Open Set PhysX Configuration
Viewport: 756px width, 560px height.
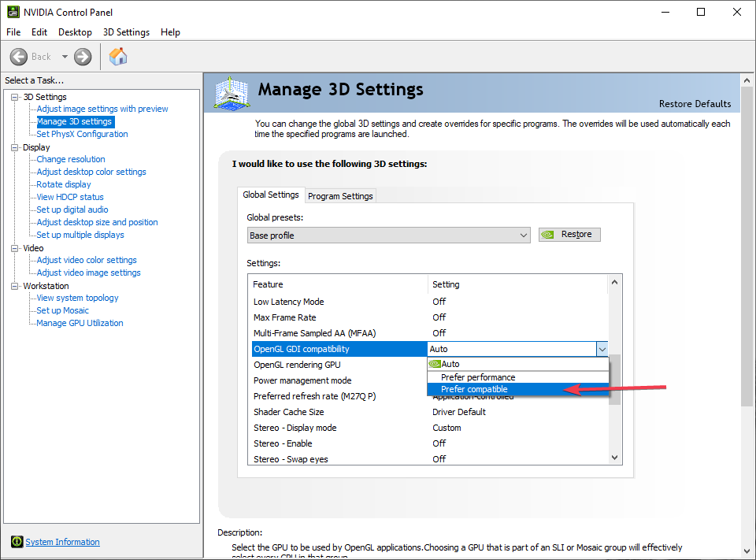click(83, 134)
